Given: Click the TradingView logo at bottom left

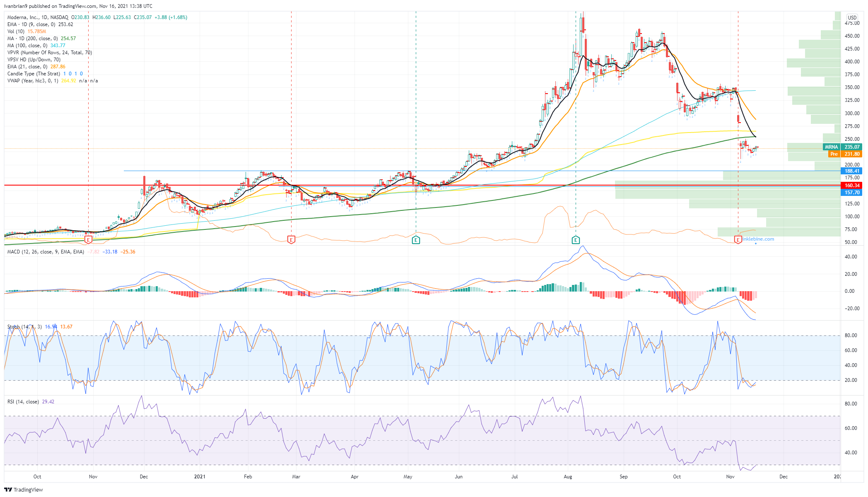Looking at the screenshot, I should coord(24,490).
